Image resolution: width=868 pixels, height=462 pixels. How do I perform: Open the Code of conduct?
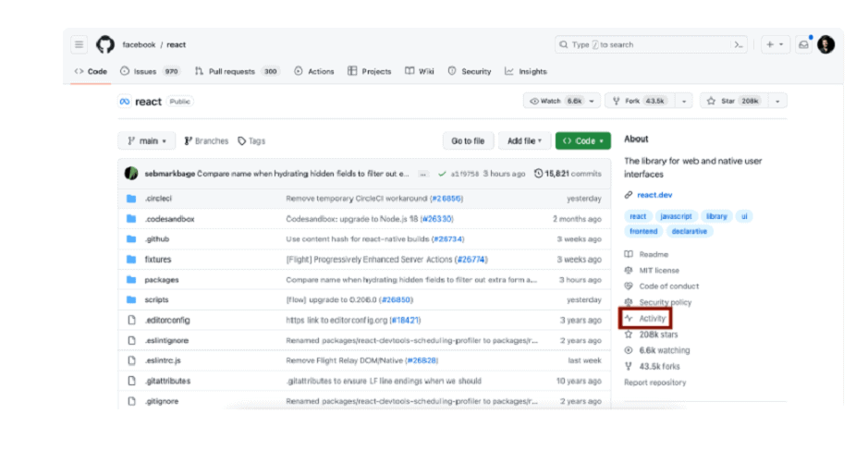point(662,286)
